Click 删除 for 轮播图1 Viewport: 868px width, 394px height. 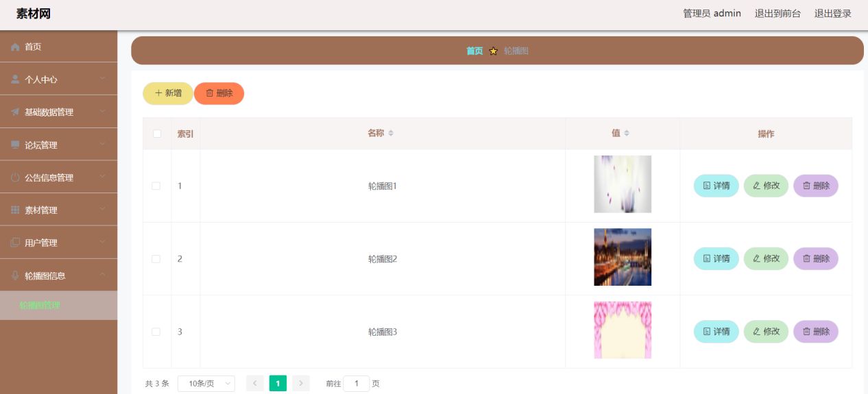coord(816,186)
